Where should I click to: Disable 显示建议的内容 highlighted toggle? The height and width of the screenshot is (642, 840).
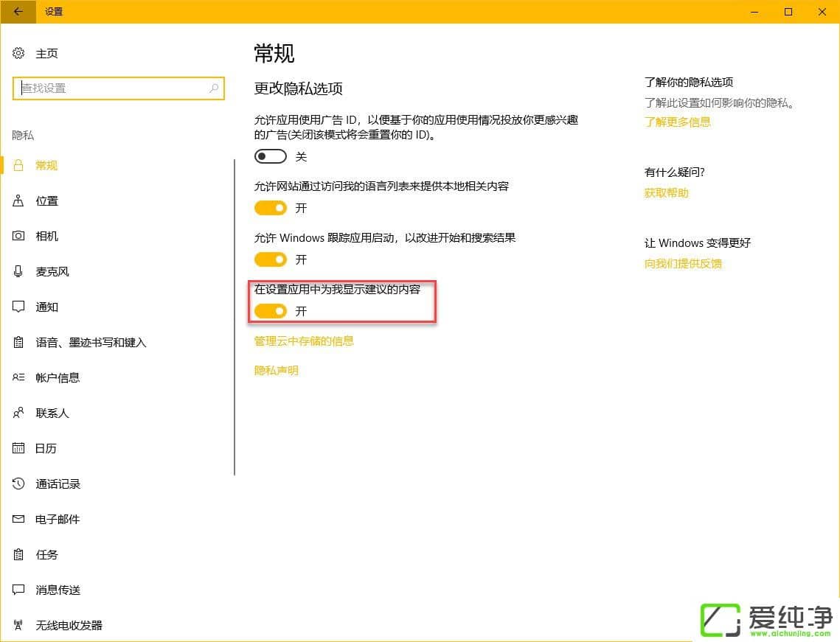click(x=270, y=311)
